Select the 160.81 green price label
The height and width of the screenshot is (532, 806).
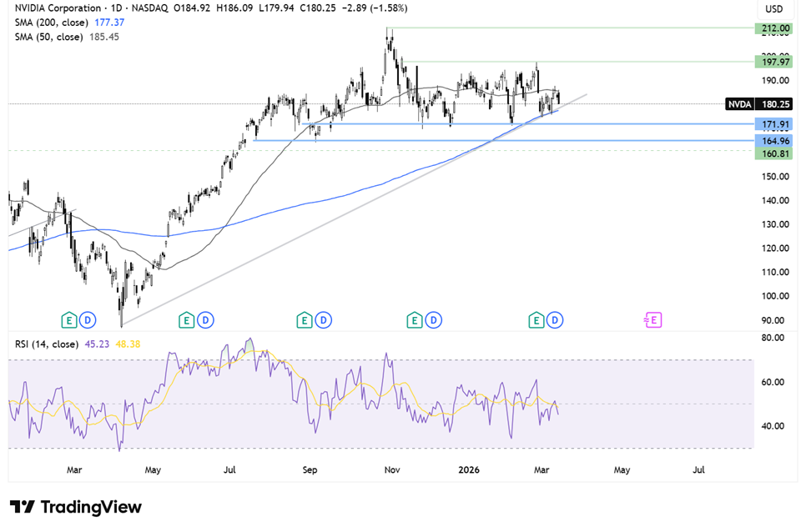773,153
